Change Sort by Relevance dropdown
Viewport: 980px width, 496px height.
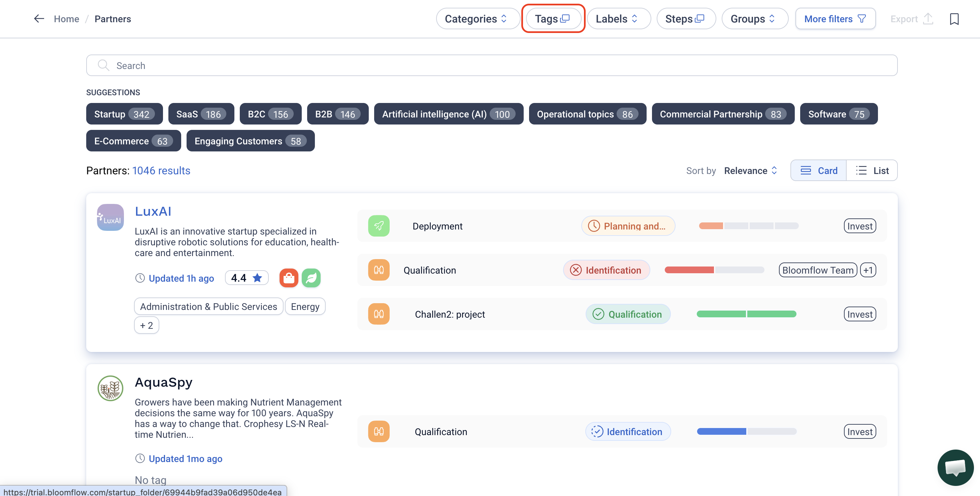(x=750, y=171)
